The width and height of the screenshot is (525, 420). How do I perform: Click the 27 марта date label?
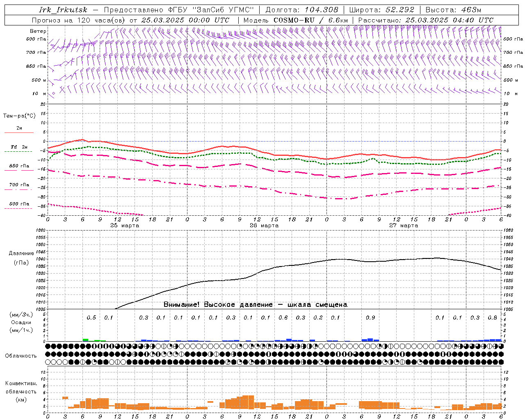coord(404,226)
